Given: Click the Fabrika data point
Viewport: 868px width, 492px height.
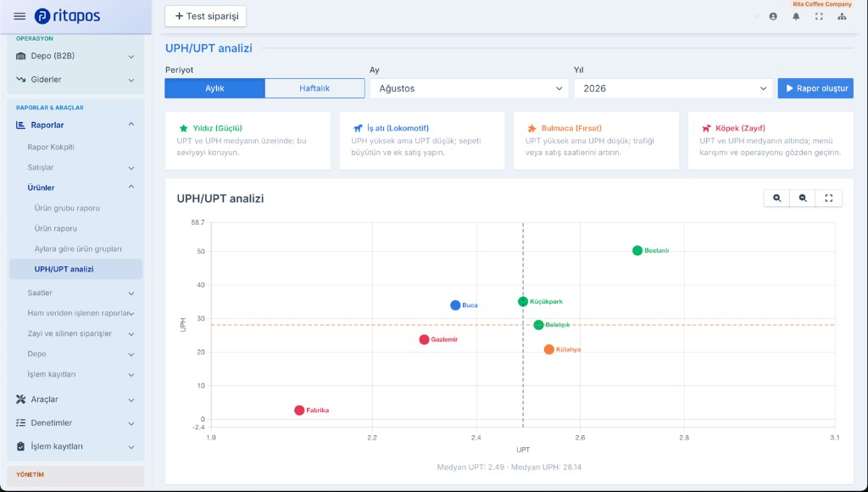Looking at the screenshot, I should click(299, 411).
